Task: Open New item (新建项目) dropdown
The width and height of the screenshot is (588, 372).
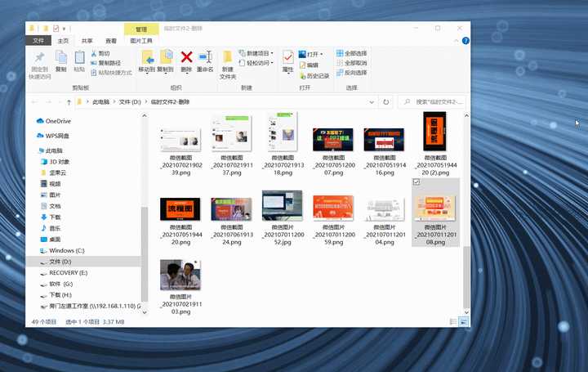Action: [256, 53]
